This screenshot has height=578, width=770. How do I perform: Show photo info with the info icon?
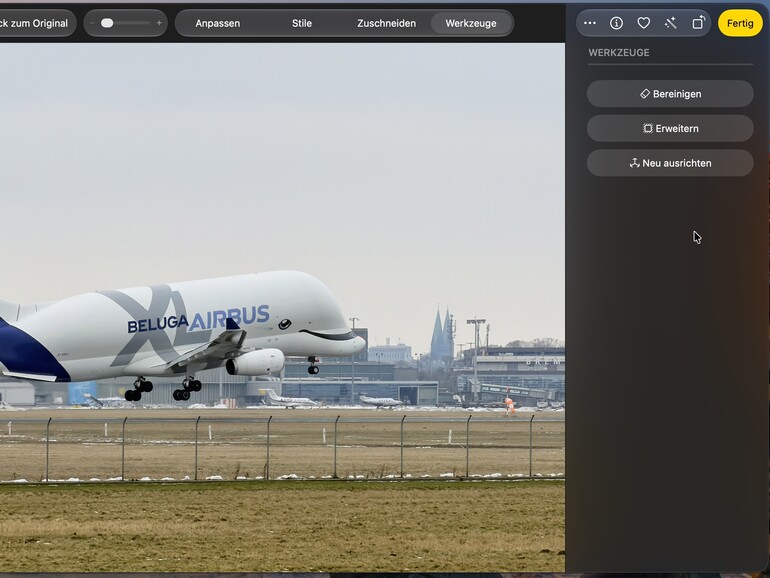(x=616, y=23)
